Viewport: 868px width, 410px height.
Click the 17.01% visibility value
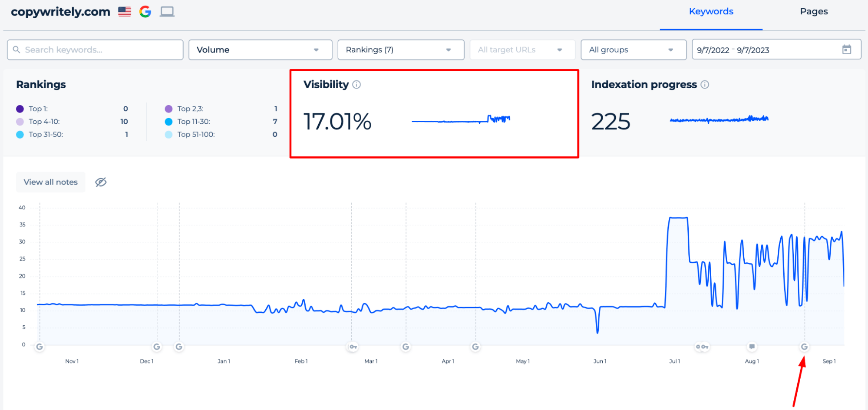[x=337, y=122]
